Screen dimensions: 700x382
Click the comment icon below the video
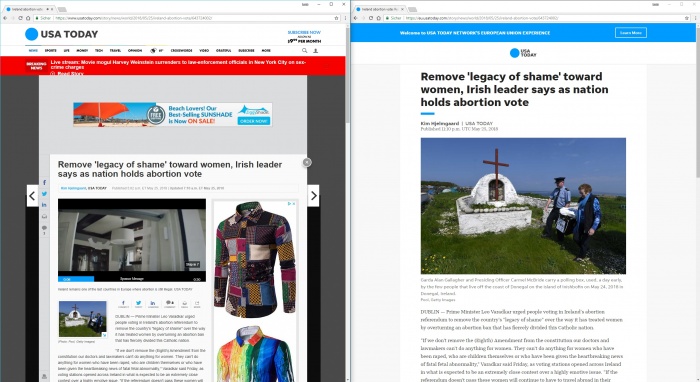(169, 304)
